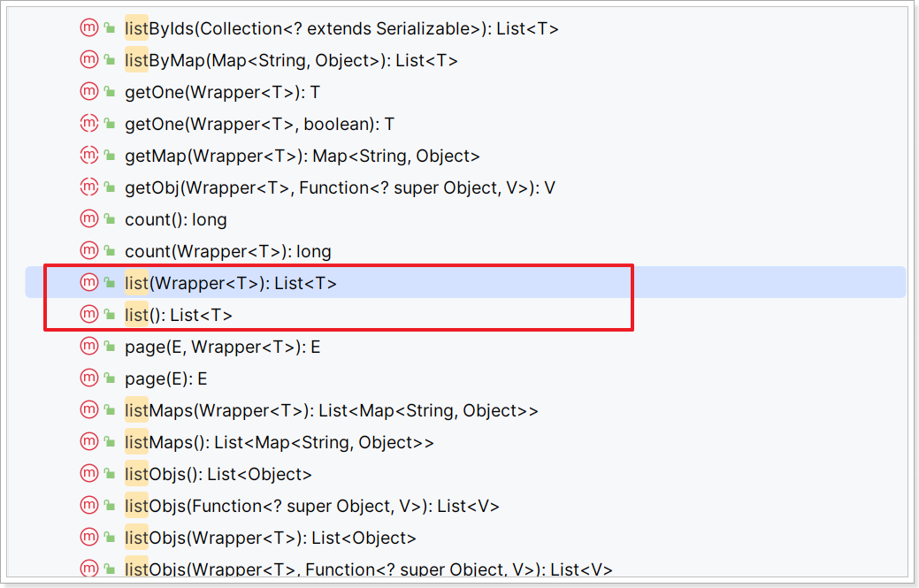Image resolution: width=919 pixels, height=588 pixels.
Task: Select listObjs(Function<? super Object, V>) method
Action: click(312, 506)
